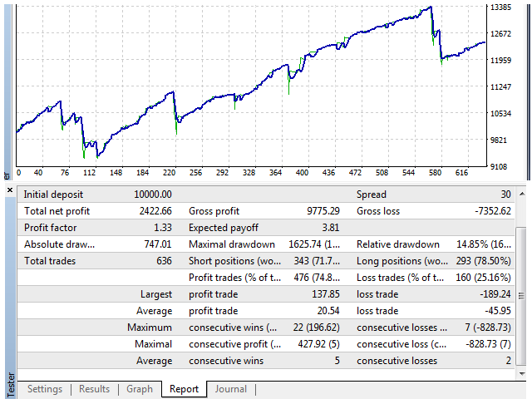Click the average loss trade value -45.95
Screen dimensions: 532x399
click(498, 311)
